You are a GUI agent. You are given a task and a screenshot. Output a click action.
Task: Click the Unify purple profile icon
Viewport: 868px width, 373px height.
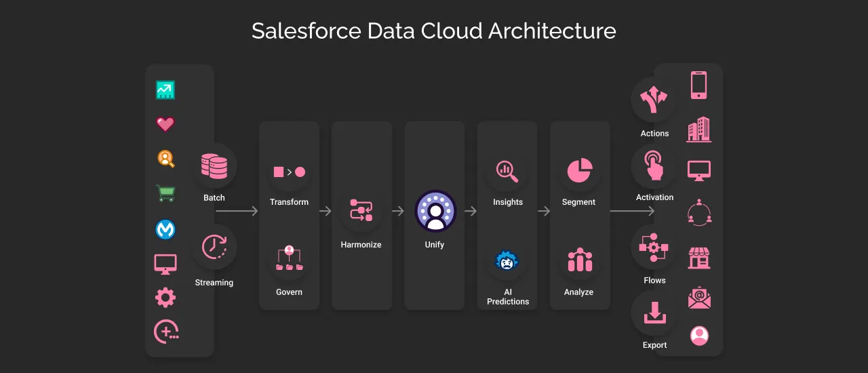click(x=435, y=211)
